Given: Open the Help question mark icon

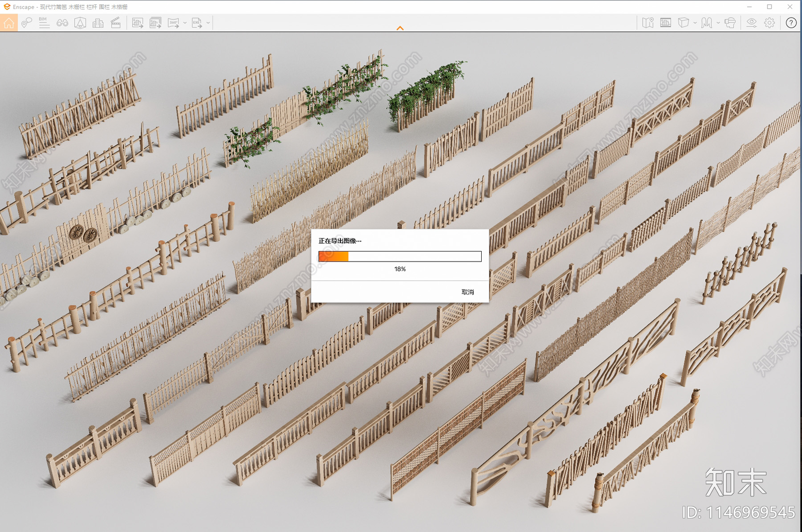Looking at the screenshot, I should tap(791, 23).
